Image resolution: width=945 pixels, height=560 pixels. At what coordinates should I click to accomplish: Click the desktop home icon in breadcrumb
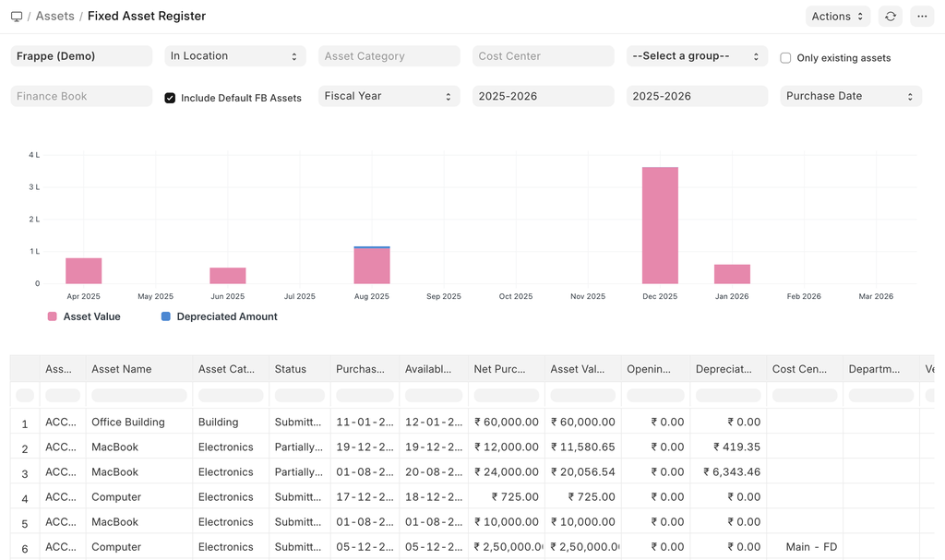pos(17,17)
